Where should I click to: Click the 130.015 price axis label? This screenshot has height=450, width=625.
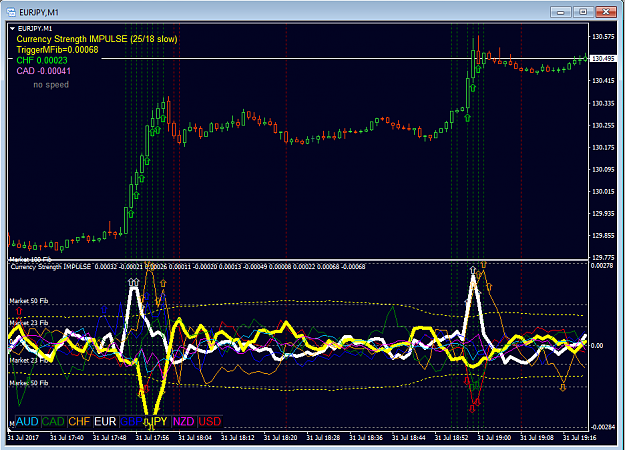tap(603, 192)
